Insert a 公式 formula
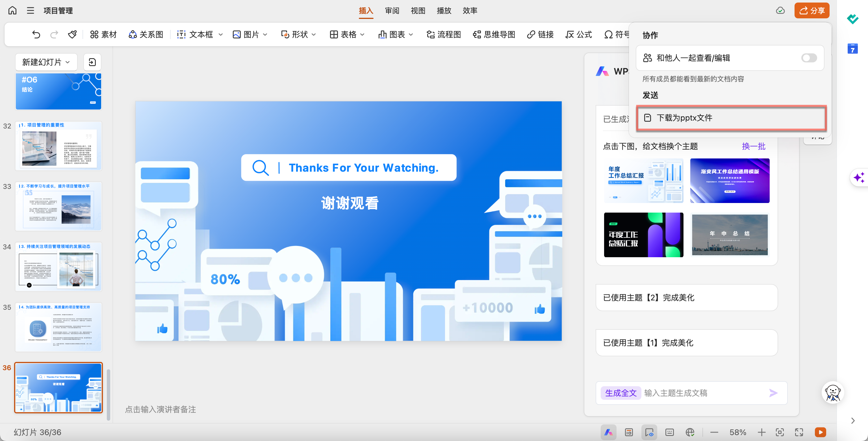The height and width of the screenshot is (441, 868). pos(579,34)
